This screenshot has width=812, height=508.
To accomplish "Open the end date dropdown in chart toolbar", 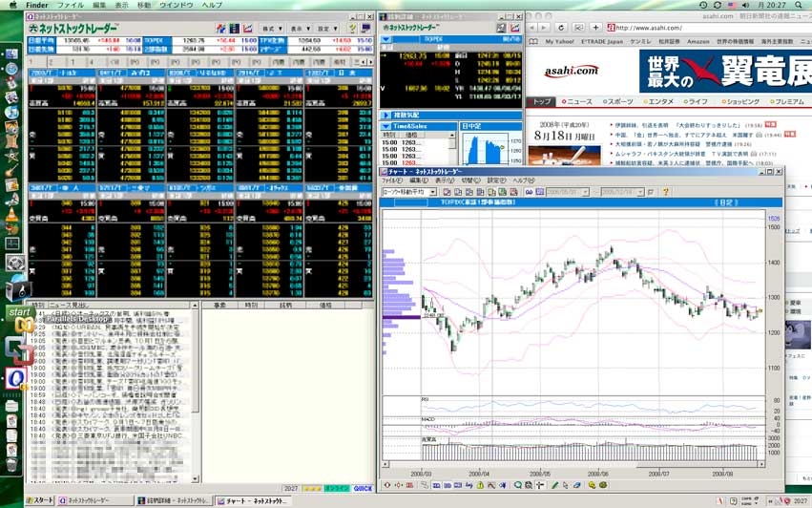I will click(x=640, y=192).
